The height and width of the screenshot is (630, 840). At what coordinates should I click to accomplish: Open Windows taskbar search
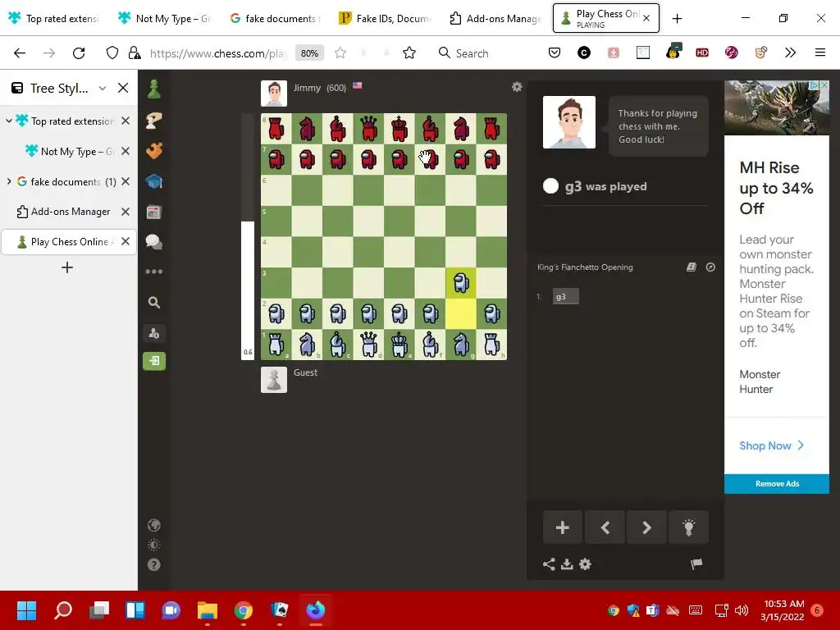pos(62,609)
